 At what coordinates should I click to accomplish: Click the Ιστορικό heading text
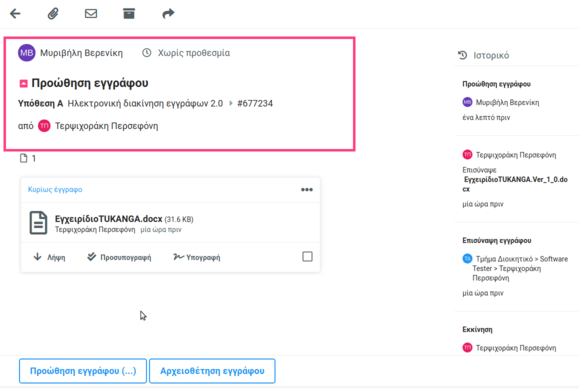click(x=491, y=55)
